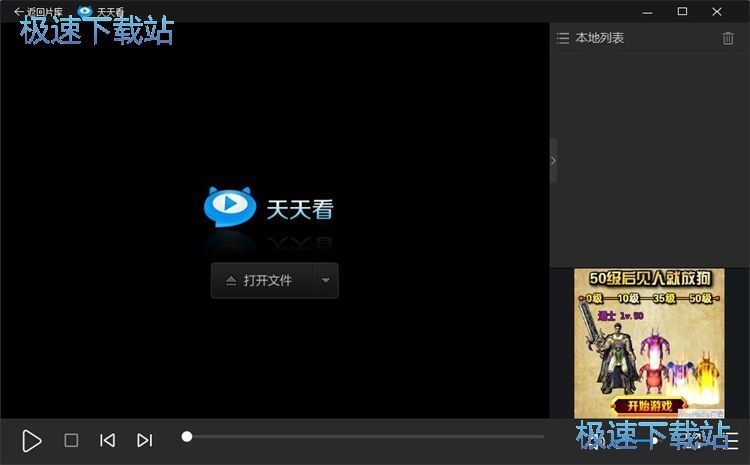Click the volume slider knob
The height and width of the screenshot is (465, 750).
click(654, 440)
